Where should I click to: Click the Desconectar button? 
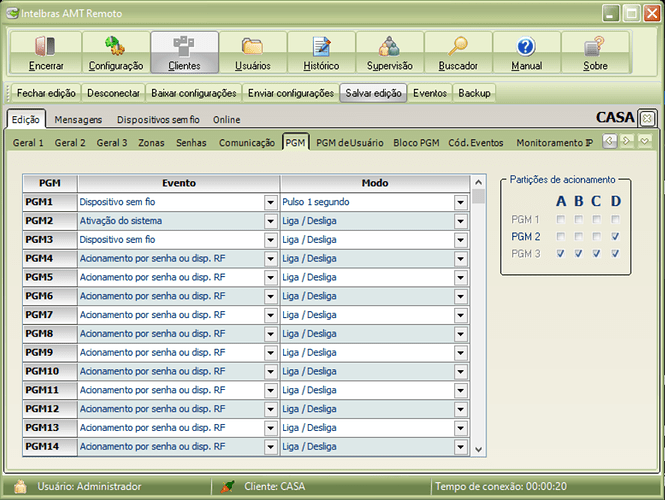point(113,93)
